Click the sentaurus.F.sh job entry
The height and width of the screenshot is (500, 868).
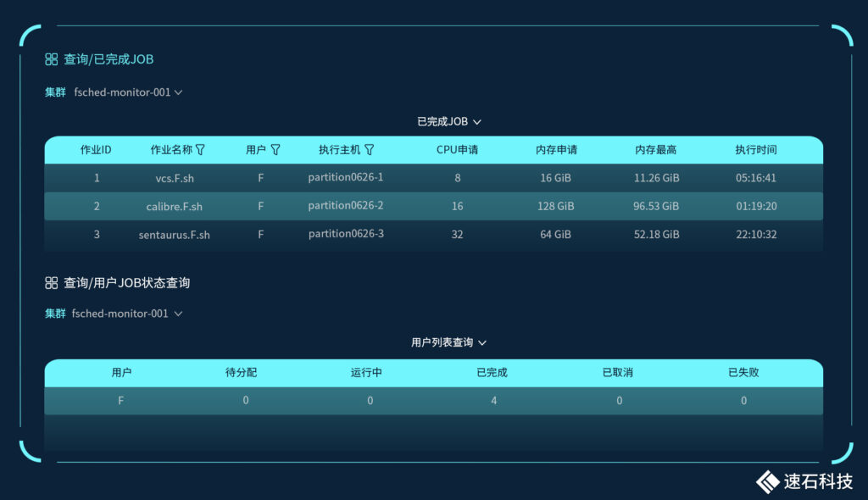(x=174, y=234)
